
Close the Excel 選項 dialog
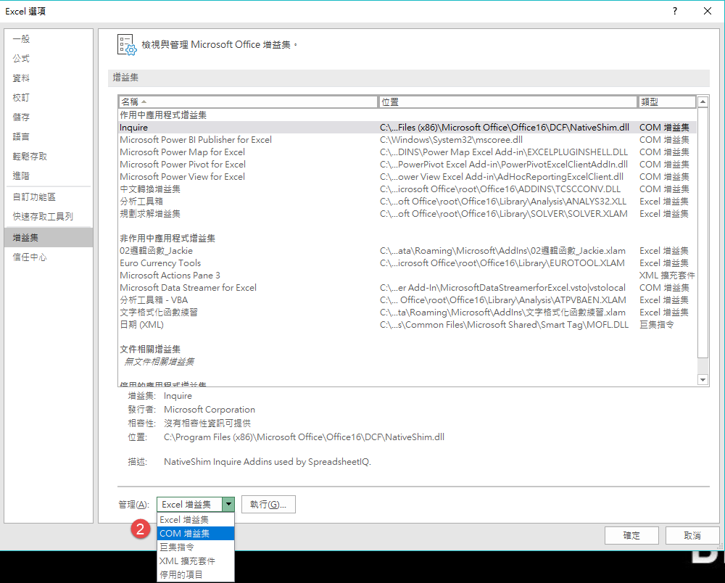(x=707, y=11)
